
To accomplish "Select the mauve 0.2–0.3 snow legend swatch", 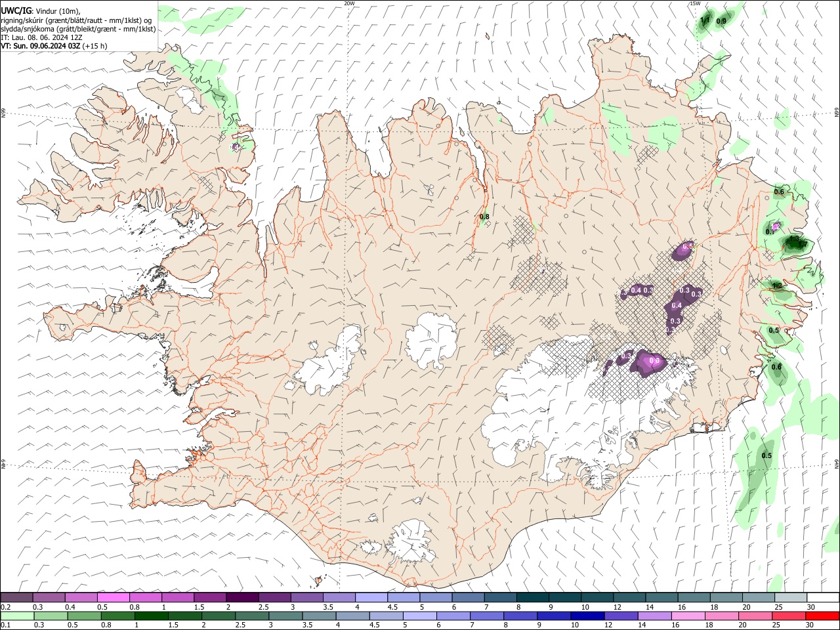I will 17,598.
